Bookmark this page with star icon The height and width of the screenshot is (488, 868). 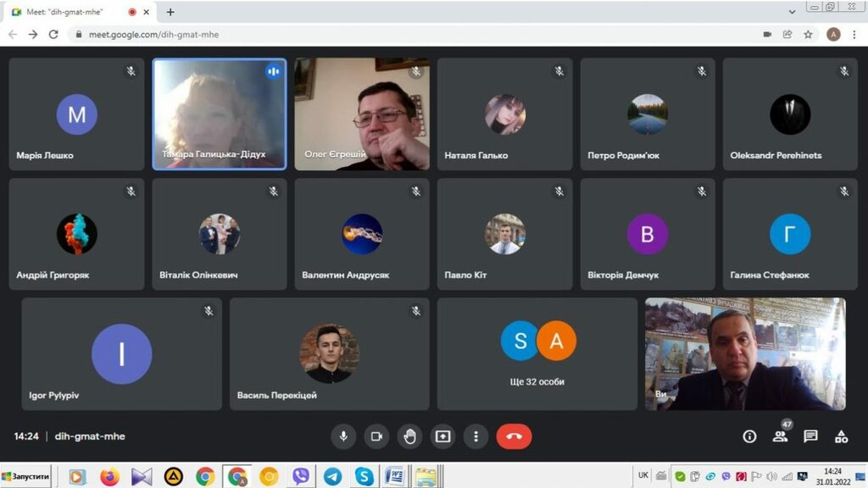click(x=808, y=35)
